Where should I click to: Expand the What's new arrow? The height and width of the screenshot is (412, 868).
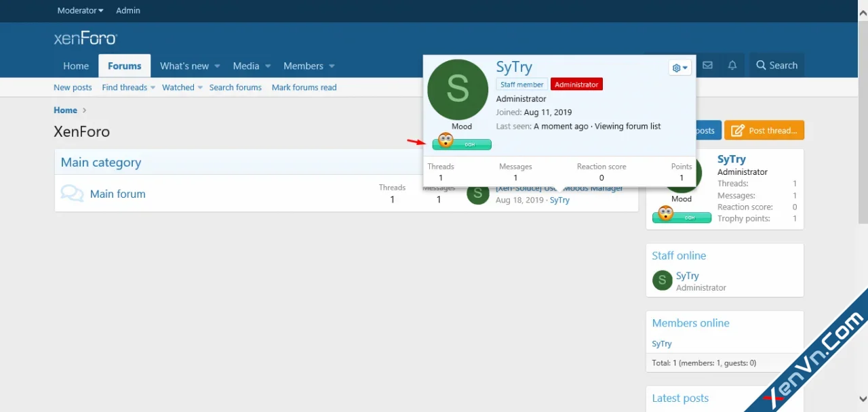(x=217, y=66)
